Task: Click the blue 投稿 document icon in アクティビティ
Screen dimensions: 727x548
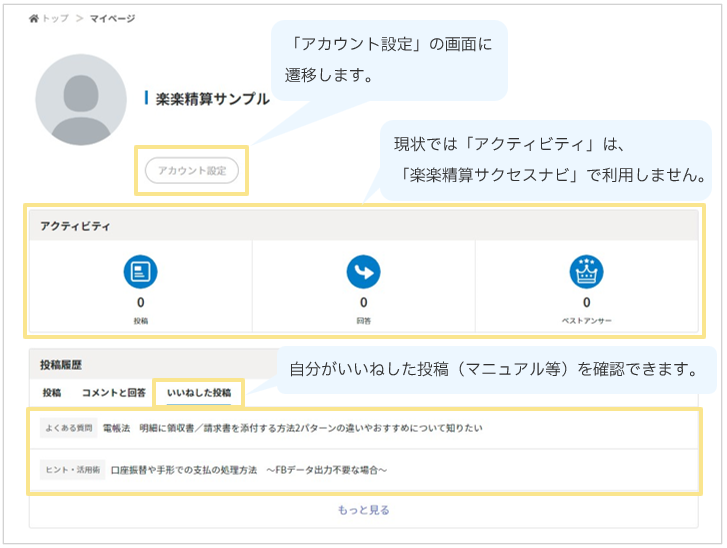Action: [x=140, y=272]
